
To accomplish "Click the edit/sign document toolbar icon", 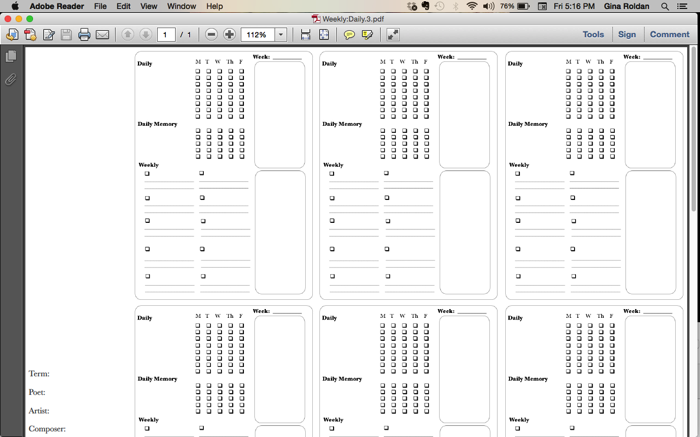I will 49,34.
